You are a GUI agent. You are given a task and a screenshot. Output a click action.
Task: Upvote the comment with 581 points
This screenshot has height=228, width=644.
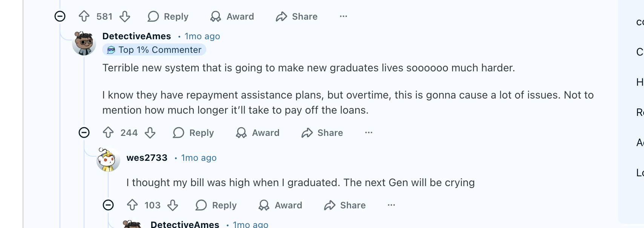point(84,16)
